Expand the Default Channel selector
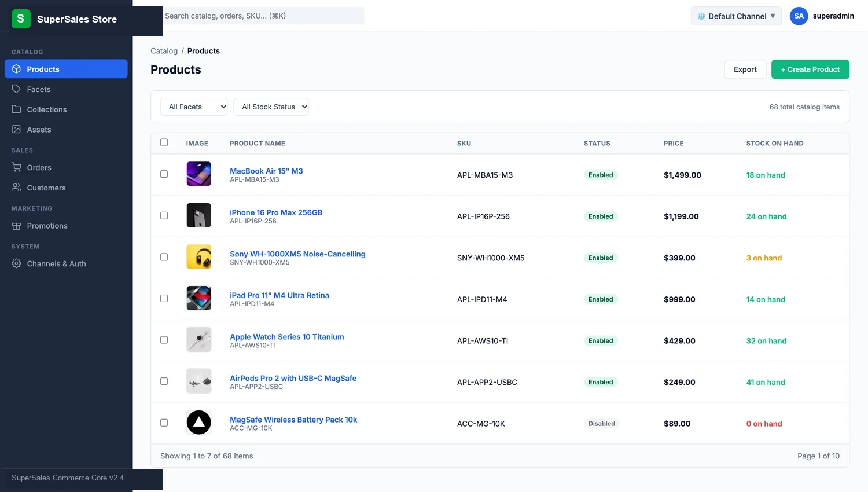The width and height of the screenshot is (868, 492). coord(736,16)
